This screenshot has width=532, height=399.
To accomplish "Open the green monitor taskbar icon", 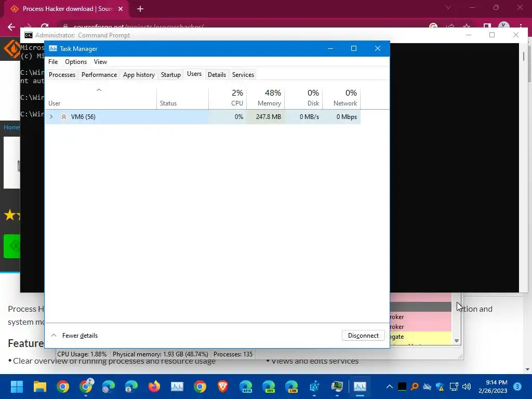I will pos(337,387).
